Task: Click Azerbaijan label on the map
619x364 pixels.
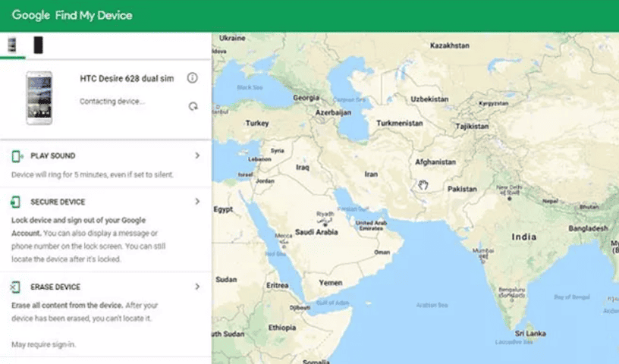Action: click(x=333, y=112)
